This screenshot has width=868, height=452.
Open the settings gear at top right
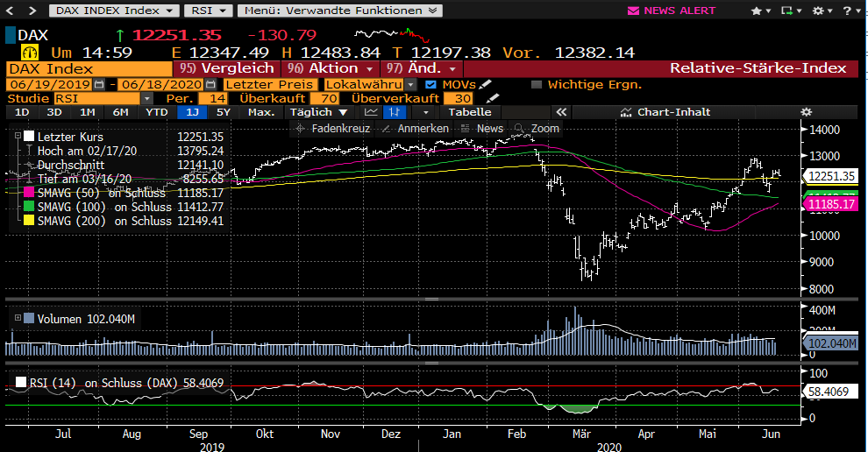[822, 11]
